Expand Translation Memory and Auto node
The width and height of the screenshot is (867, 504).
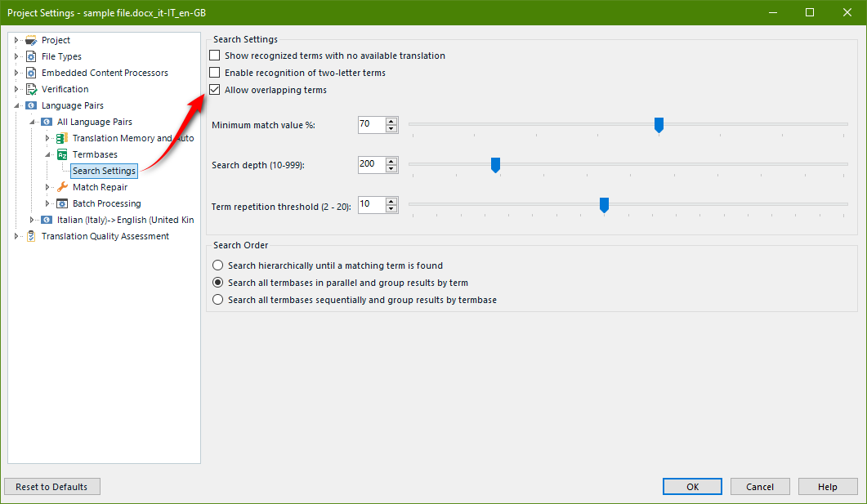47,138
